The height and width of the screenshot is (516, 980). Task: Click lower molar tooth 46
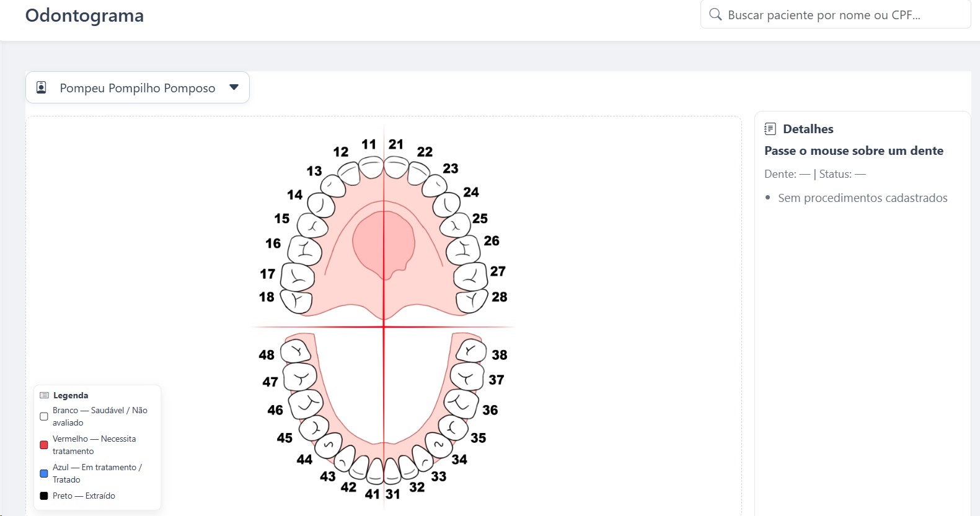pyautogui.click(x=306, y=403)
